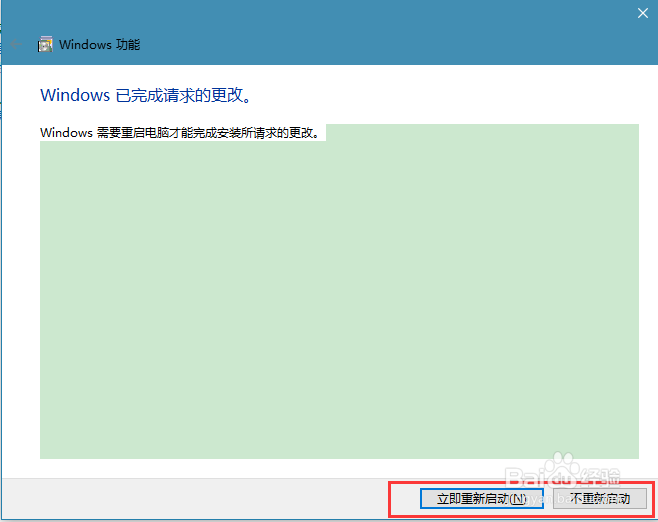The image size is (658, 522).
Task: Go back using the arrow icon
Action: (x=16, y=44)
